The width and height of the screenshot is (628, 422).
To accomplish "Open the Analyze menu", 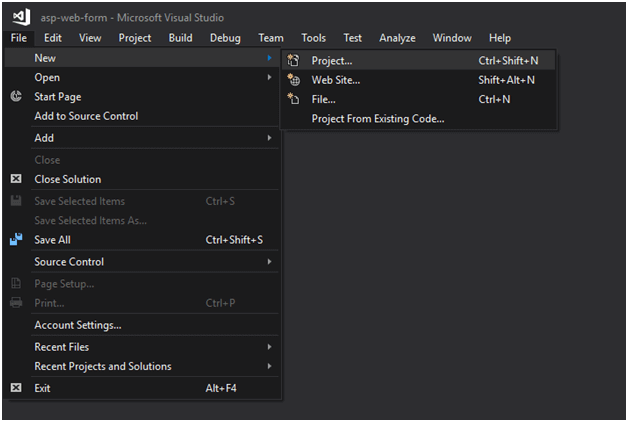I will 397,38.
